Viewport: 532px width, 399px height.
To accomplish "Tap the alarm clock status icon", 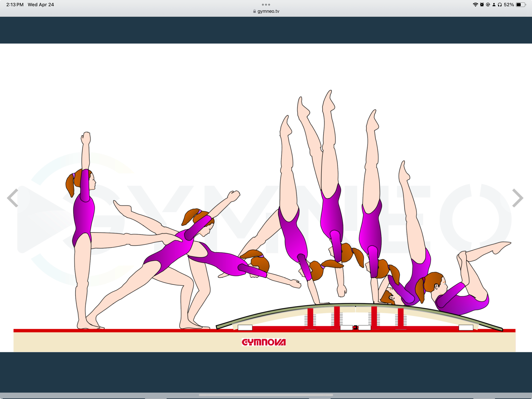I will pyautogui.click(x=482, y=4).
